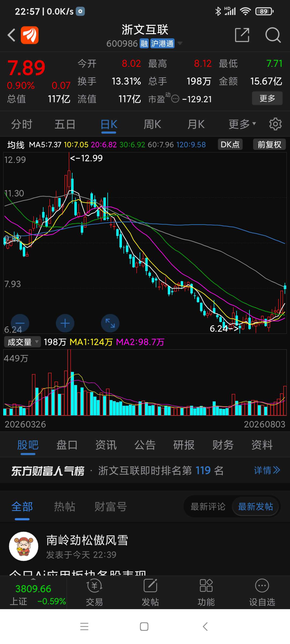Open the 前复权 adjustment selector
This screenshot has height=644, width=290.
click(x=269, y=144)
